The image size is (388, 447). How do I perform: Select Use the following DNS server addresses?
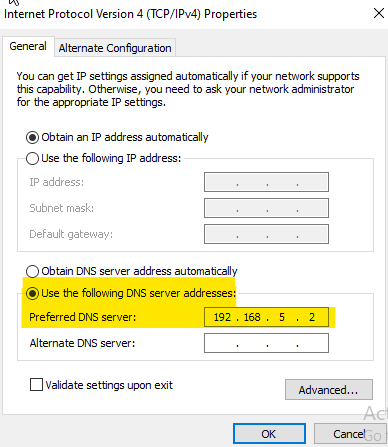pyautogui.click(x=32, y=293)
